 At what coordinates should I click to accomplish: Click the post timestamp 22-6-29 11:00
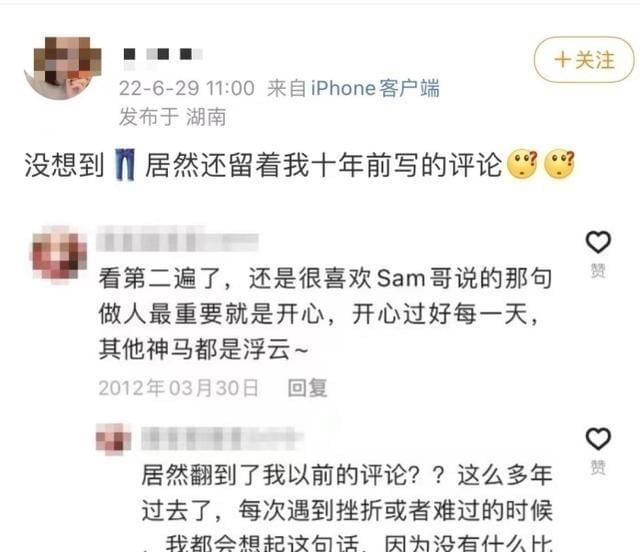coord(187,88)
